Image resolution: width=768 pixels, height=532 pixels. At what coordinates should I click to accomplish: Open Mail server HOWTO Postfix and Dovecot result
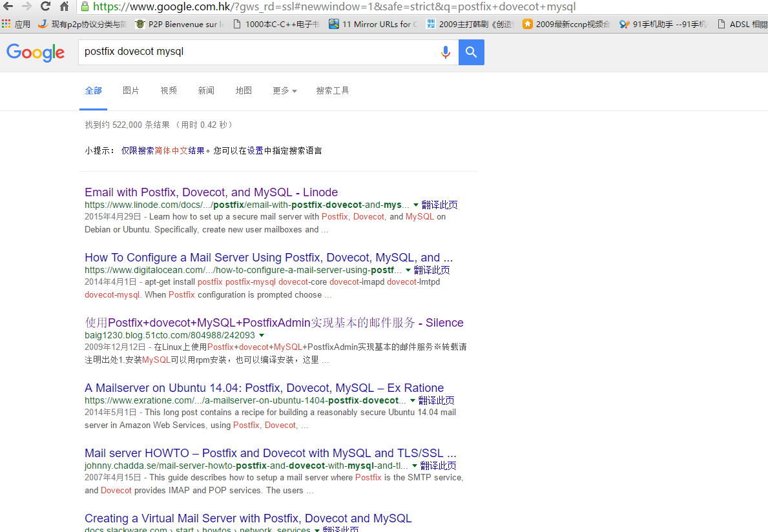point(271,453)
